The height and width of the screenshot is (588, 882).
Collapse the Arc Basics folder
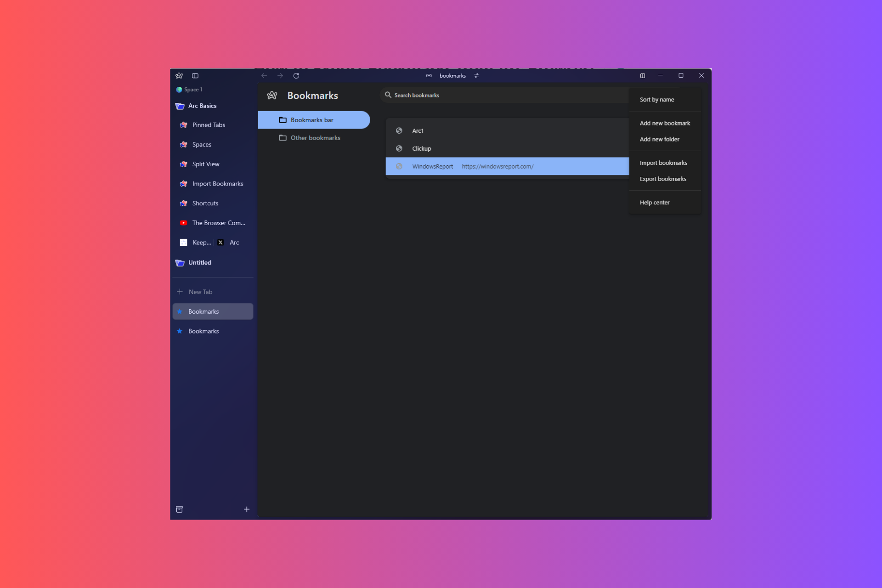point(202,106)
